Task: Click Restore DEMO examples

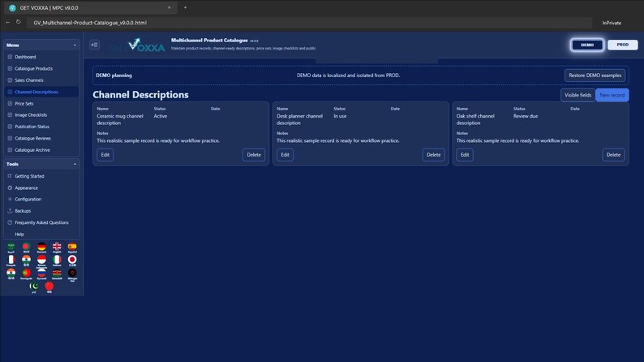Action: click(x=595, y=75)
